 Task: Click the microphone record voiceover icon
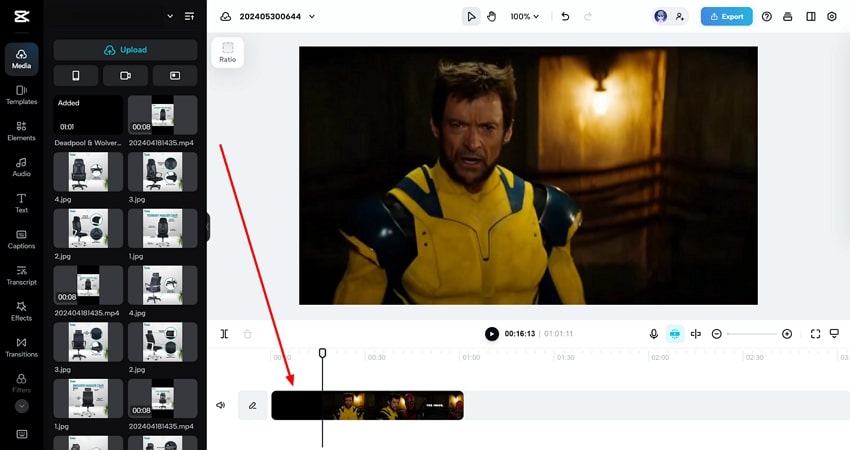tap(654, 334)
